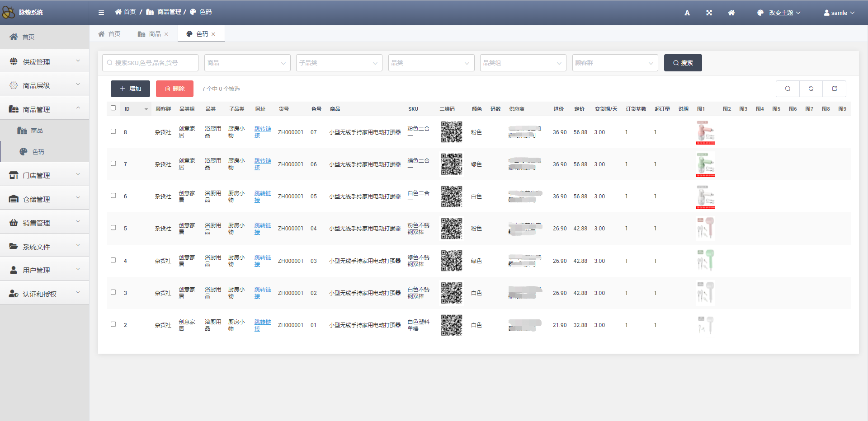Click the 增加 add button
The height and width of the screenshot is (421, 868).
coord(130,89)
